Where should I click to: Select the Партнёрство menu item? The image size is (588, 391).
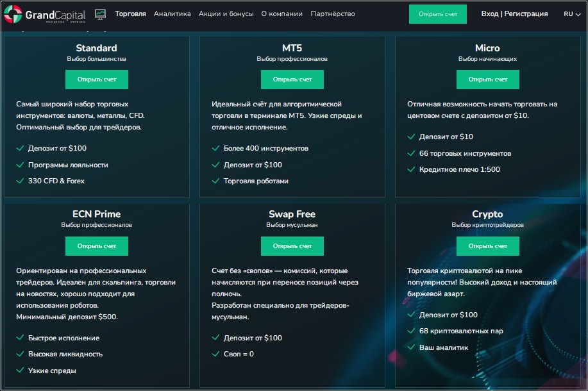[333, 14]
